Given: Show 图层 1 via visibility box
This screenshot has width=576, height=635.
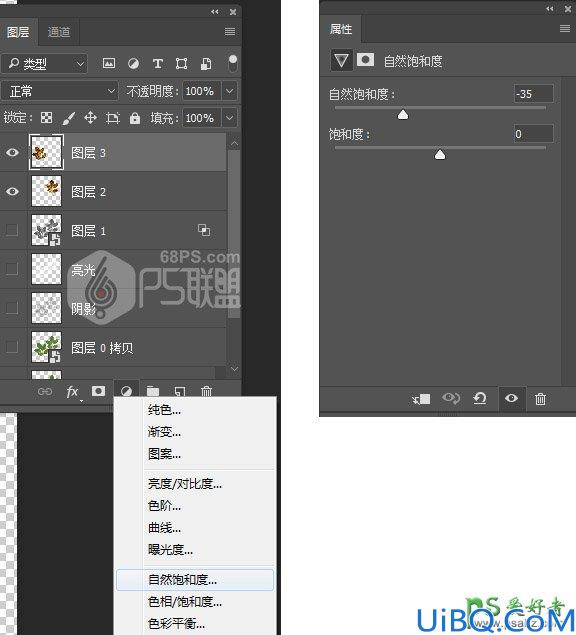Looking at the screenshot, I should (12, 230).
